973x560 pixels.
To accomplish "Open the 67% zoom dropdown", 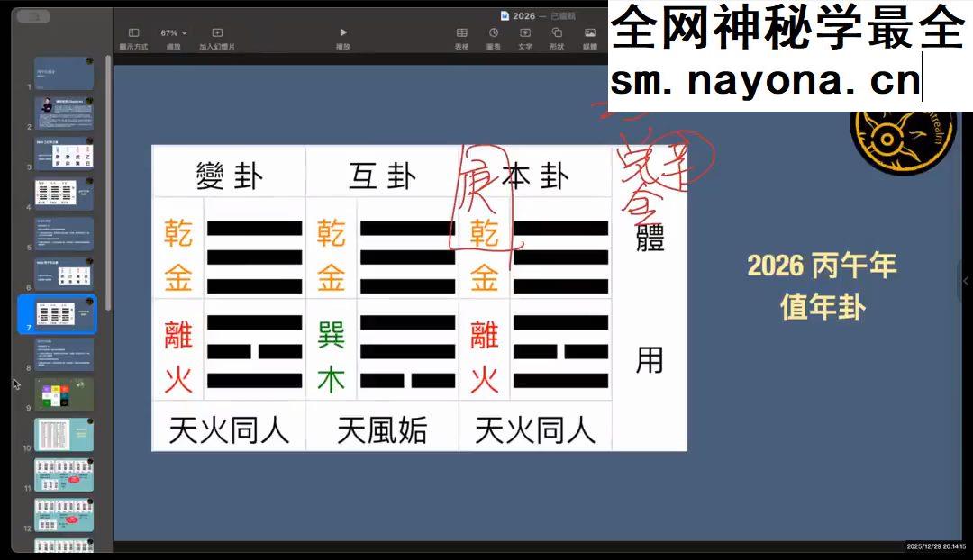I will coord(173,33).
